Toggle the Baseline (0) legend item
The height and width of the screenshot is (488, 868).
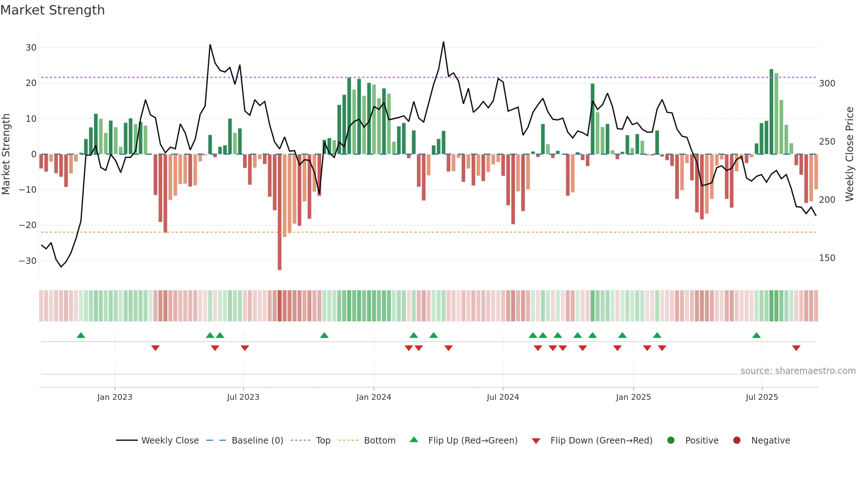(x=245, y=440)
